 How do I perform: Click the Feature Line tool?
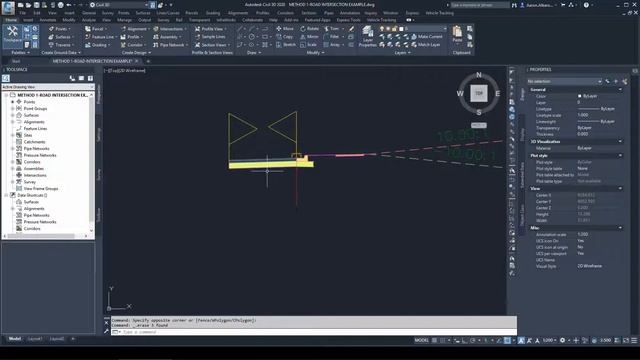click(x=100, y=37)
